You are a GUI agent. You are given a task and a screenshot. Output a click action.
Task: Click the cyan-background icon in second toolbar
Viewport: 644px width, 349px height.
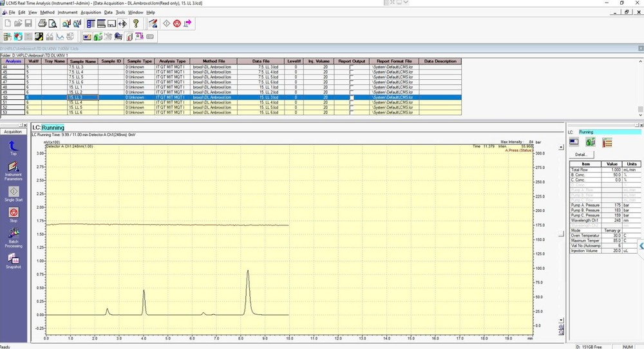[17, 37]
